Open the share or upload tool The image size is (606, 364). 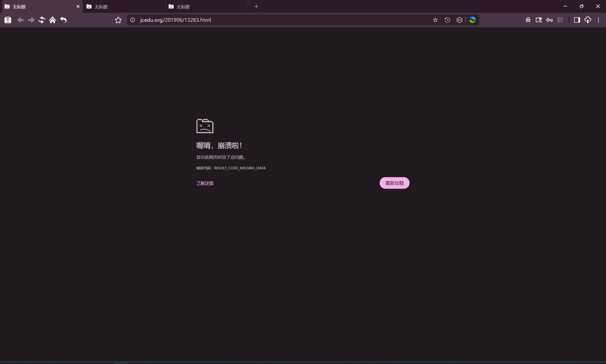pos(8,20)
